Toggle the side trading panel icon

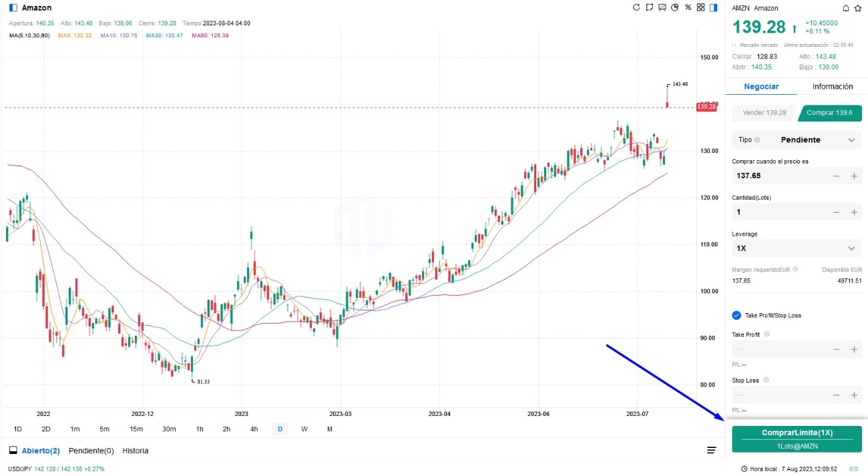[713, 7]
